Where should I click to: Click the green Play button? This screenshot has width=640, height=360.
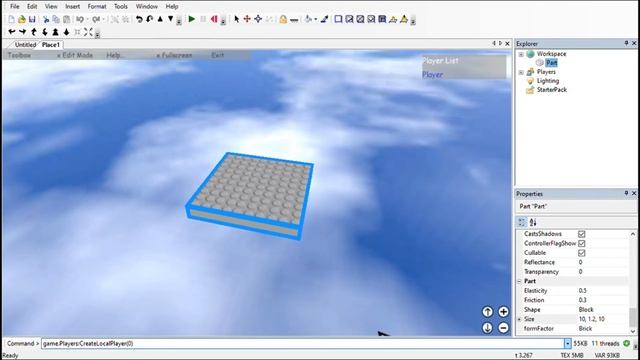(x=191, y=19)
